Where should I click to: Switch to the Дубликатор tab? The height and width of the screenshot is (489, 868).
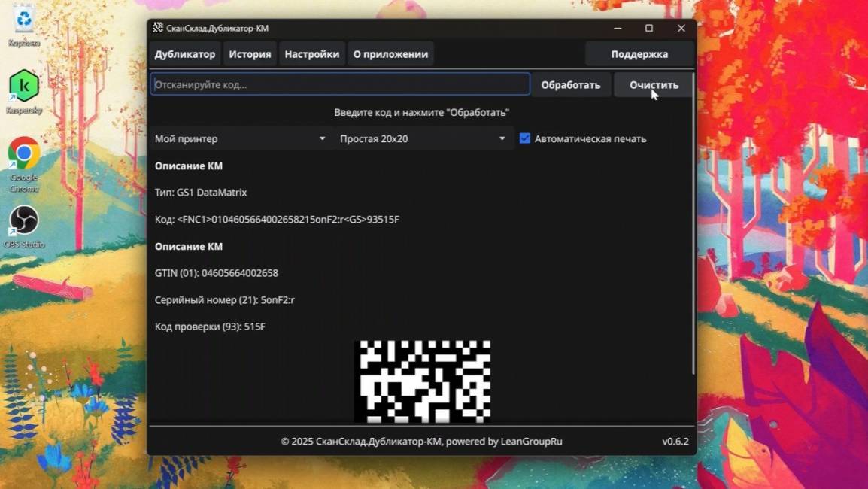(x=185, y=54)
